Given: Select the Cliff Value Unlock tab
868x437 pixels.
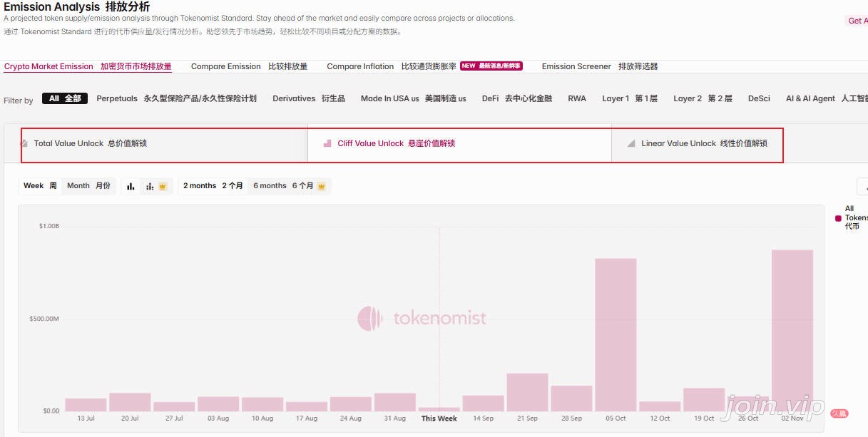Looking at the screenshot, I should pos(459,143).
